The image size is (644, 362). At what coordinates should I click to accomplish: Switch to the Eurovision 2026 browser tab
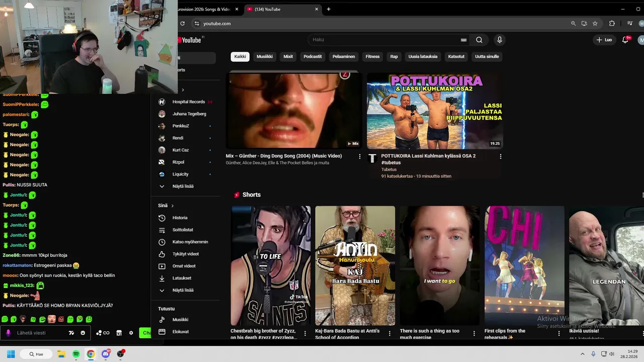click(x=207, y=9)
